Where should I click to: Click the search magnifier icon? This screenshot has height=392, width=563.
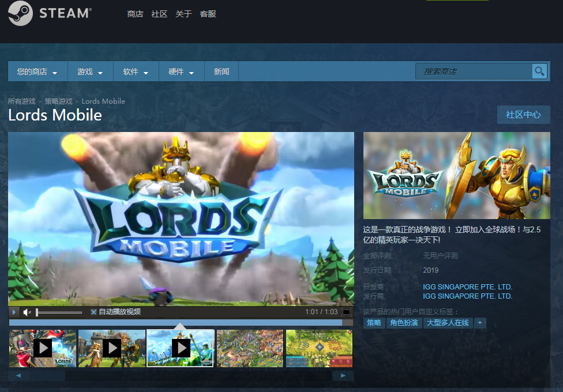pos(539,71)
